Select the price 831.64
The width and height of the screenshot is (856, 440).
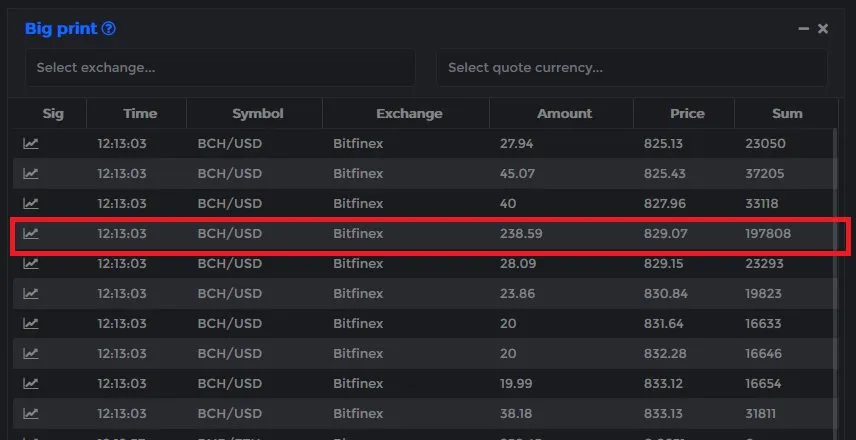pyautogui.click(x=663, y=324)
